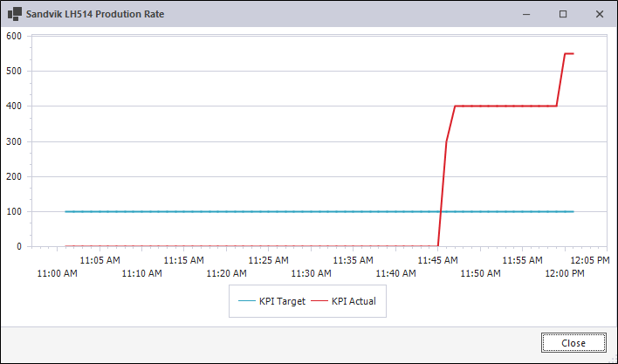The width and height of the screenshot is (618, 364).
Task: Click the blue KPI Target legend marker
Action: click(x=246, y=302)
